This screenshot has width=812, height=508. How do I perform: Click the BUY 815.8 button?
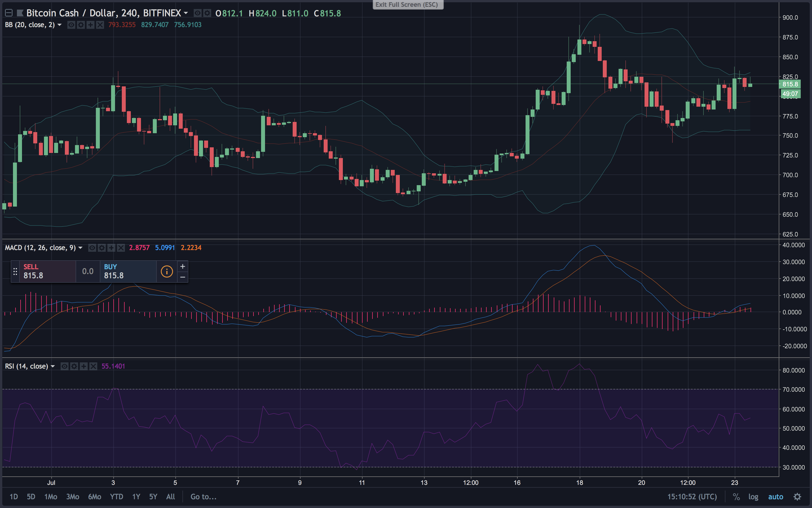pos(128,271)
